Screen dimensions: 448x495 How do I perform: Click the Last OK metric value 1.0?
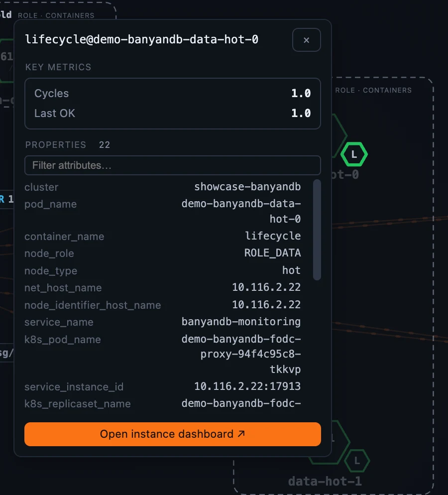tap(301, 114)
